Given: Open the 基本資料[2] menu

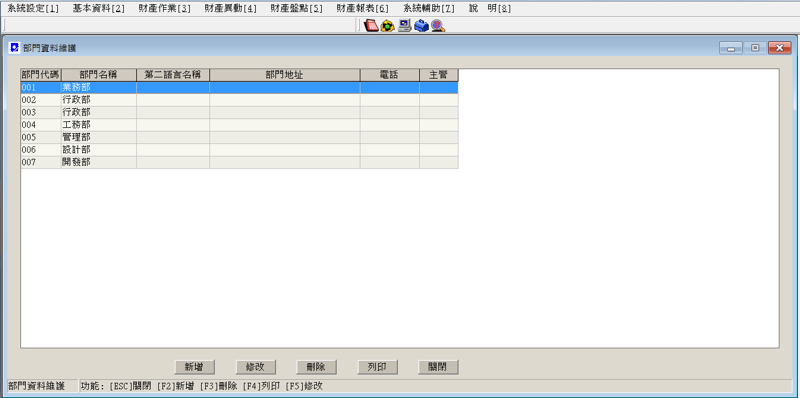Looking at the screenshot, I should [99, 9].
